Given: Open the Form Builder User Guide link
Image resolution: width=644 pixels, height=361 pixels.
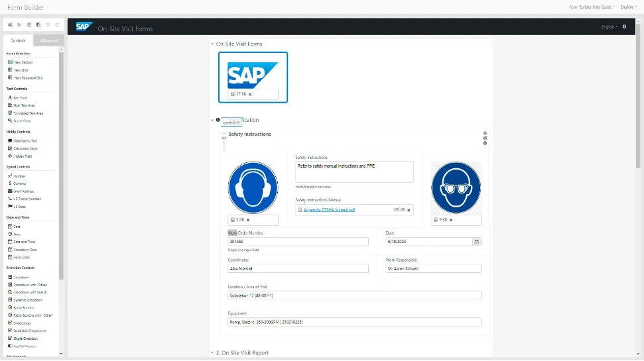Looking at the screenshot, I should pyautogui.click(x=590, y=7).
